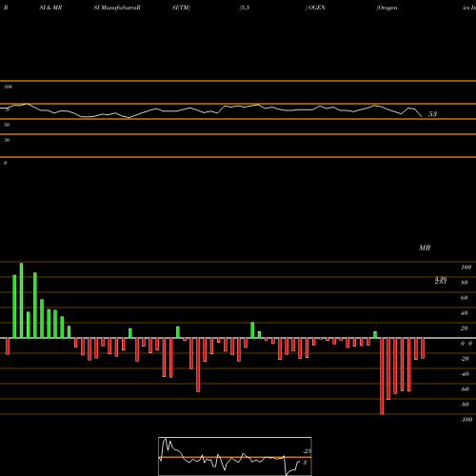
Task: Select the '-100' label on MR axis
Action: click(x=466, y=420)
